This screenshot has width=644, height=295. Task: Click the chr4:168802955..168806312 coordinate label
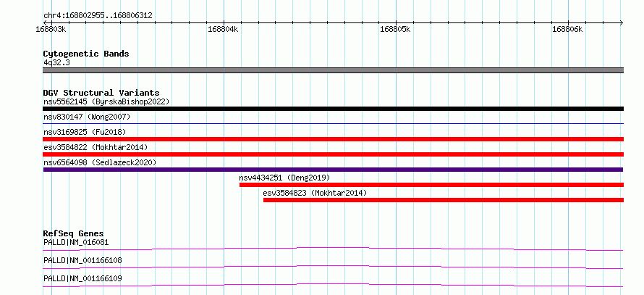(x=98, y=16)
